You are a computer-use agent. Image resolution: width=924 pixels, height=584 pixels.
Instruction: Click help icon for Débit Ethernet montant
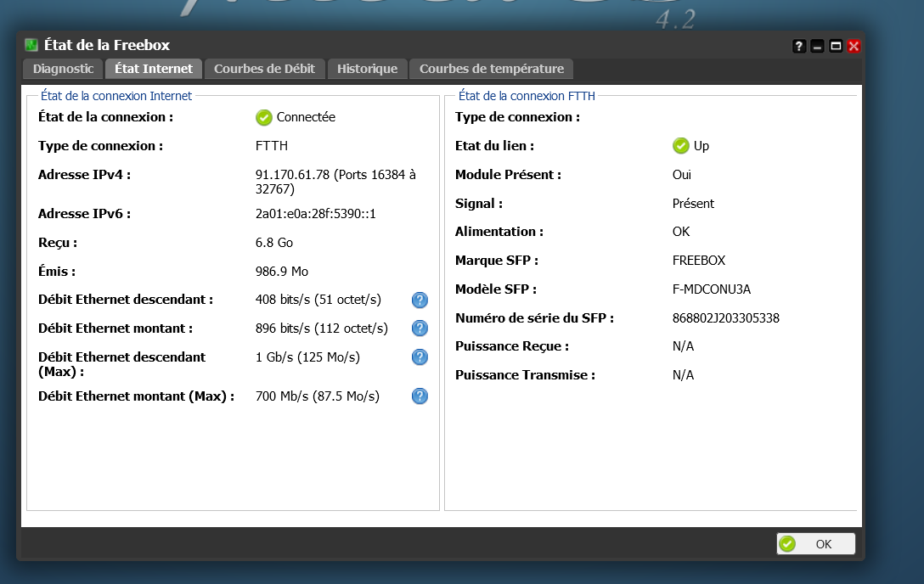point(420,328)
